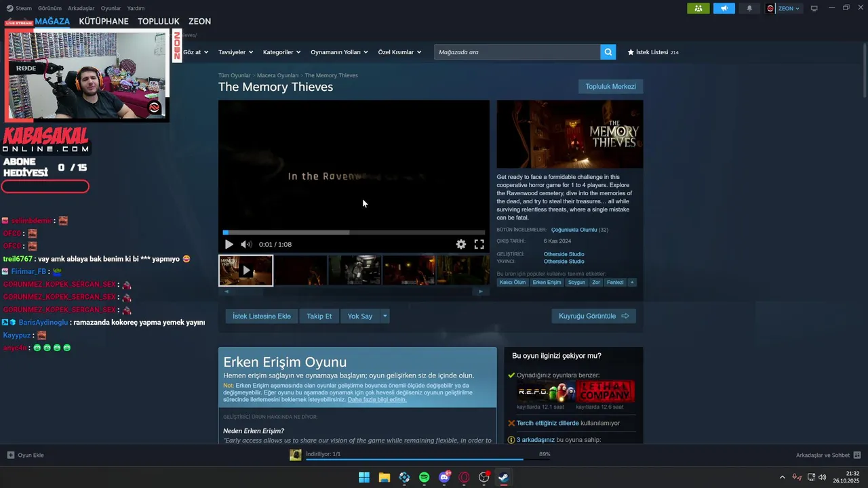
Task: Enter video fullscreen mode
Action: point(479,245)
